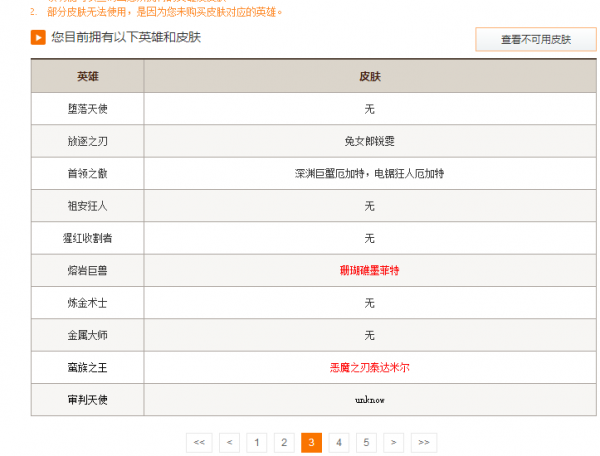This screenshot has width=600, height=456.
Task: Open page 5 of the hero list
Action: 366,443
